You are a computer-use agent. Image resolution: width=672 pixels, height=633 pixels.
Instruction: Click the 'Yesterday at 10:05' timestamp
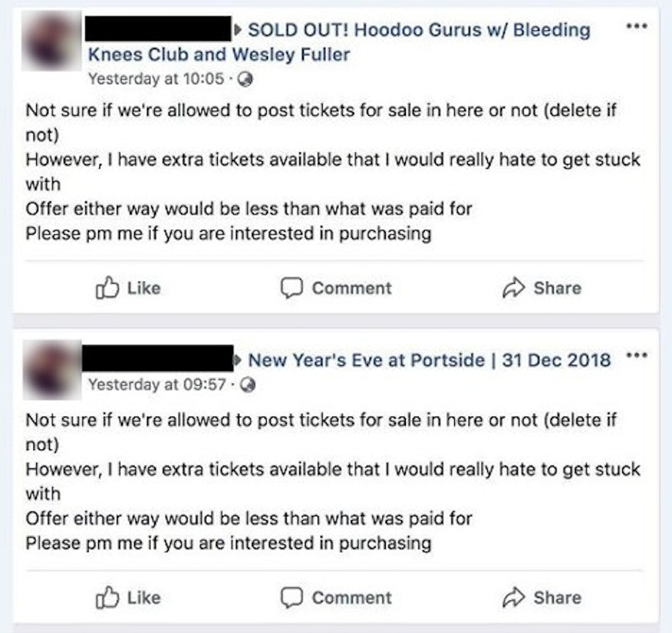pos(156,79)
